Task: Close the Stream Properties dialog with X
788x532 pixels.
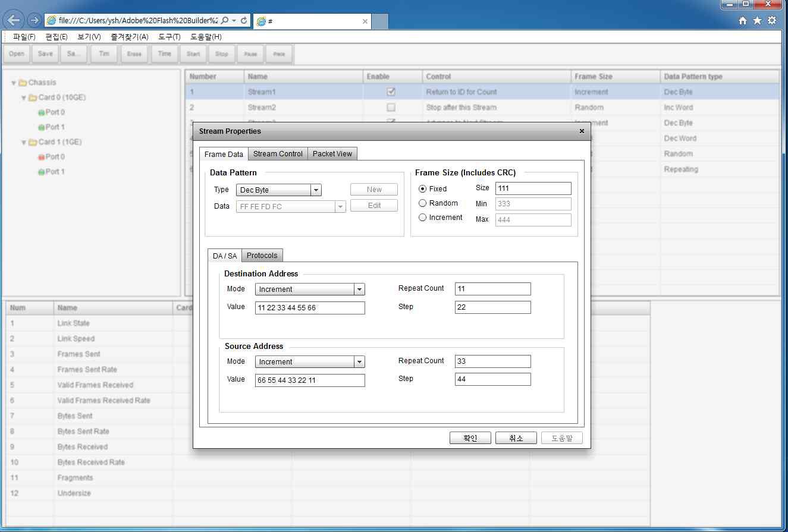Action: pyautogui.click(x=582, y=131)
